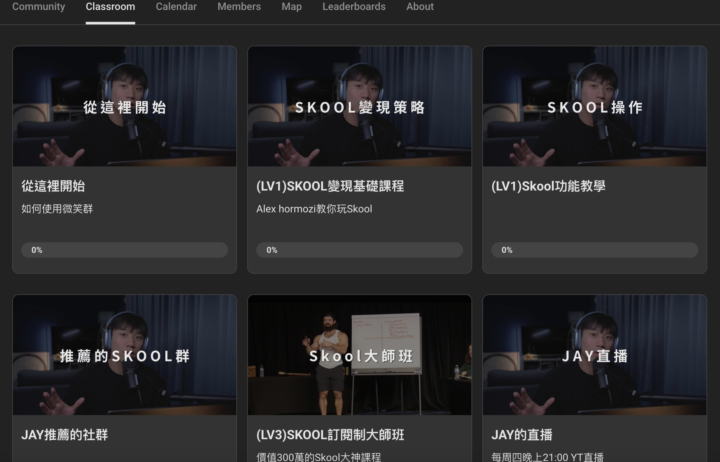Click the SKOOL變現基礎課程 card progress bar
This screenshot has height=462, width=720.
coord(360,250)
